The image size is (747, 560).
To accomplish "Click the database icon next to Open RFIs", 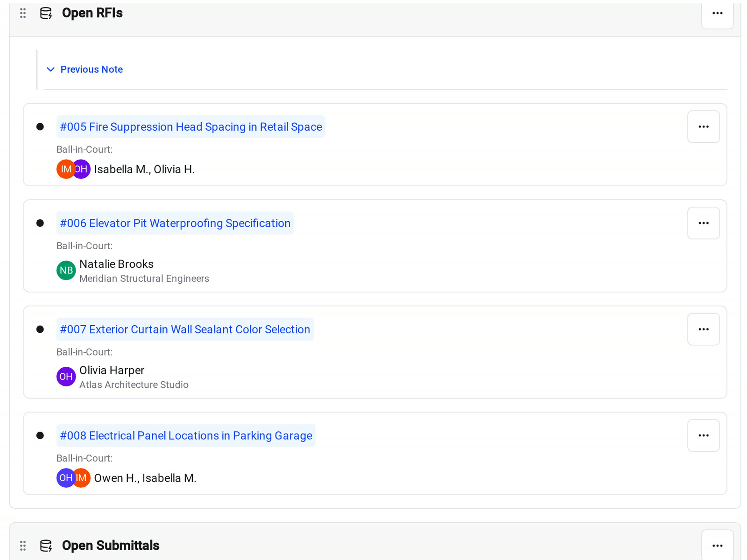I will click(46, 13).
